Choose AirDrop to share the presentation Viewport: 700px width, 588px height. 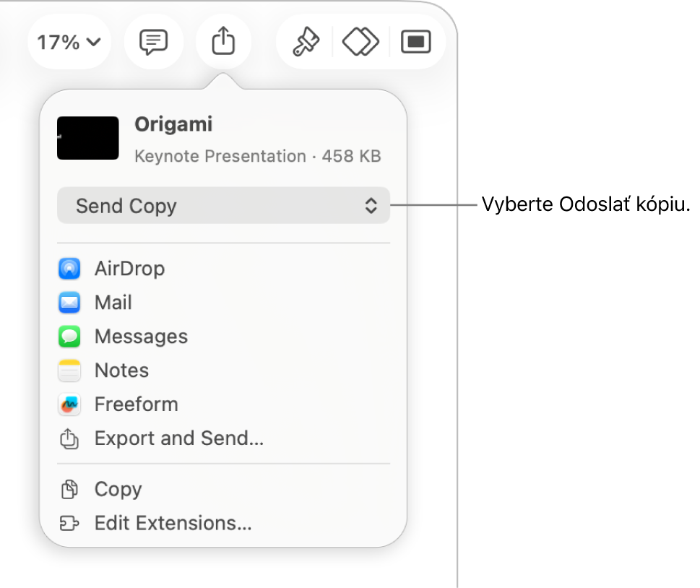click(224, 269)
